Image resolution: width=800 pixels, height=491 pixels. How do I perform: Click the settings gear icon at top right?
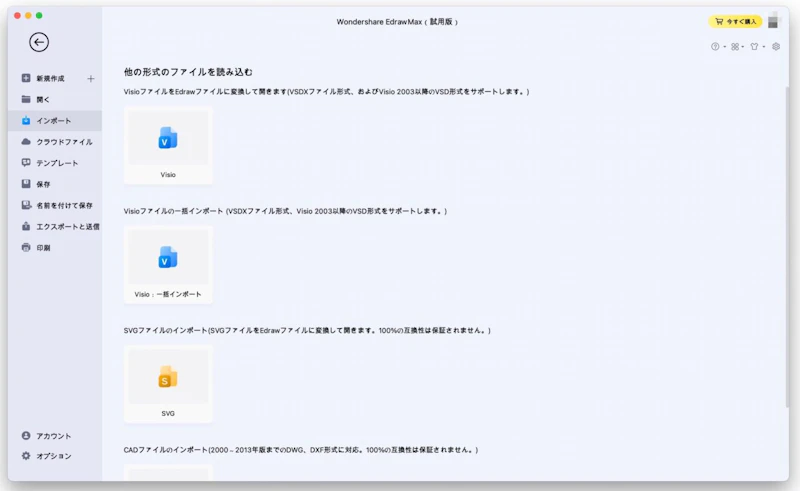pos(776,46)
